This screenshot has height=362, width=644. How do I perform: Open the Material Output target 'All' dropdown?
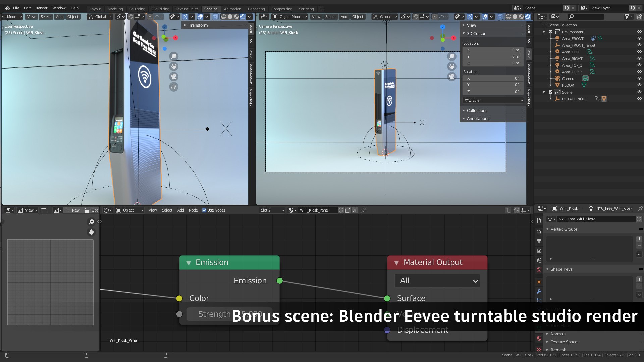[437, 281]
